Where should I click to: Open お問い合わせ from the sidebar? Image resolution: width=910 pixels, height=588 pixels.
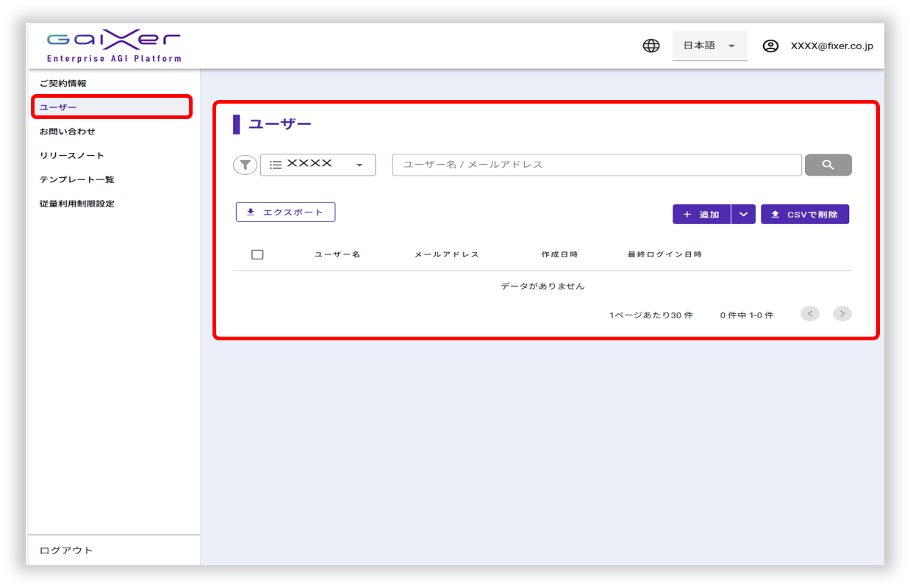[x=68, y=132]
